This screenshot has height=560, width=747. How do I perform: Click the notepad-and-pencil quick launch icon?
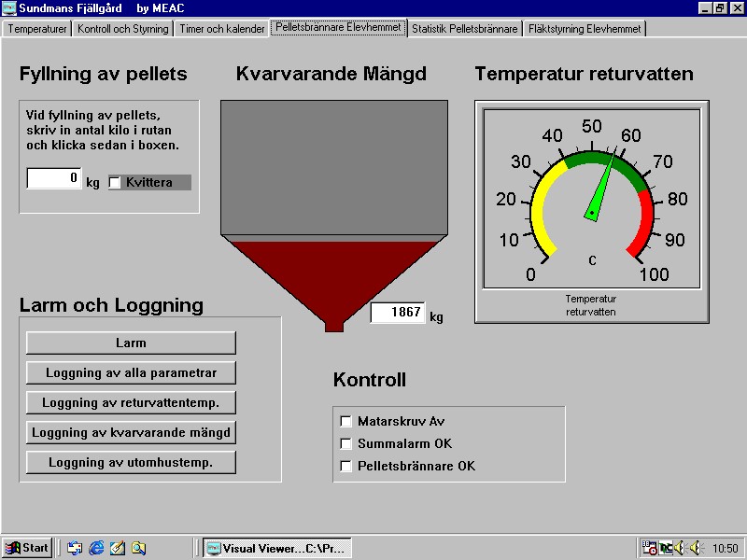coord(118,548)
